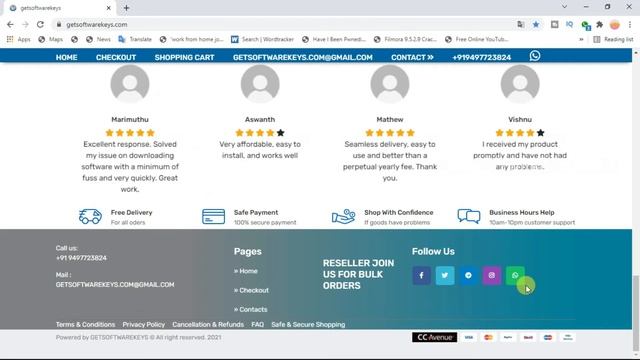Open Safe & Secure Shopping link
640x360 pixels.
(308, 324)
